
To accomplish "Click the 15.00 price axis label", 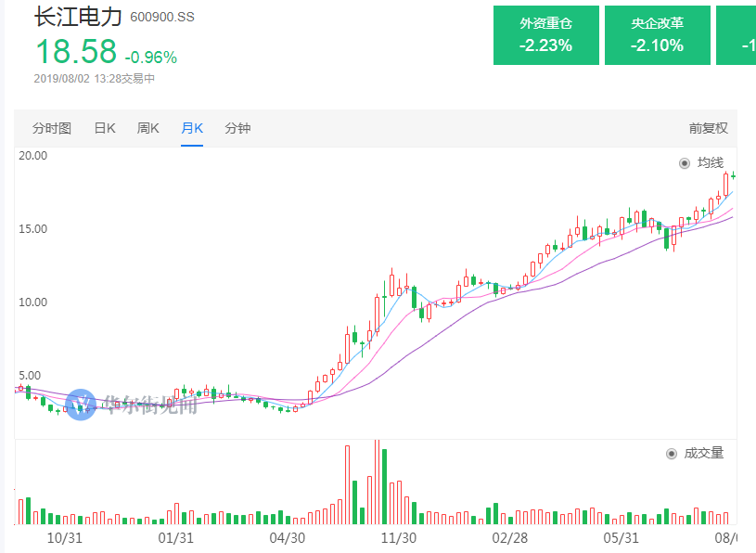I will (32, 229).
